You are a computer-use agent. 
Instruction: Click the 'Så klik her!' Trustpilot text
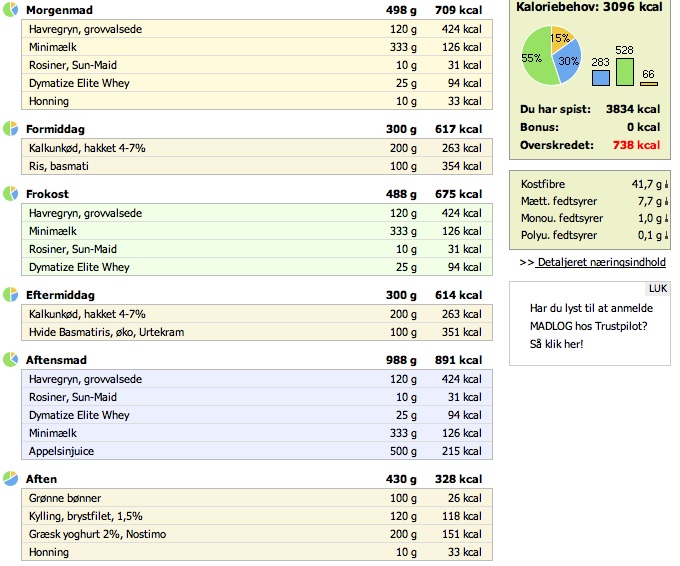pyautogui.click(x=556, y=344)
